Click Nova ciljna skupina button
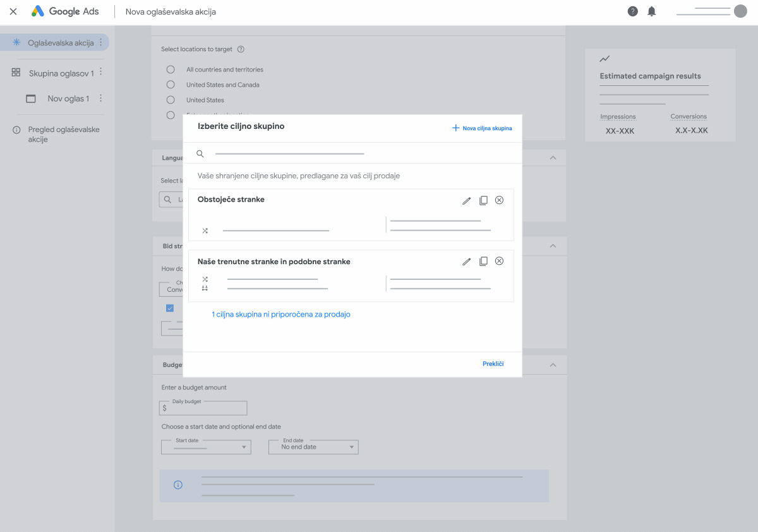The width and height of the screenshot is (758, 532). click(482, 128)
